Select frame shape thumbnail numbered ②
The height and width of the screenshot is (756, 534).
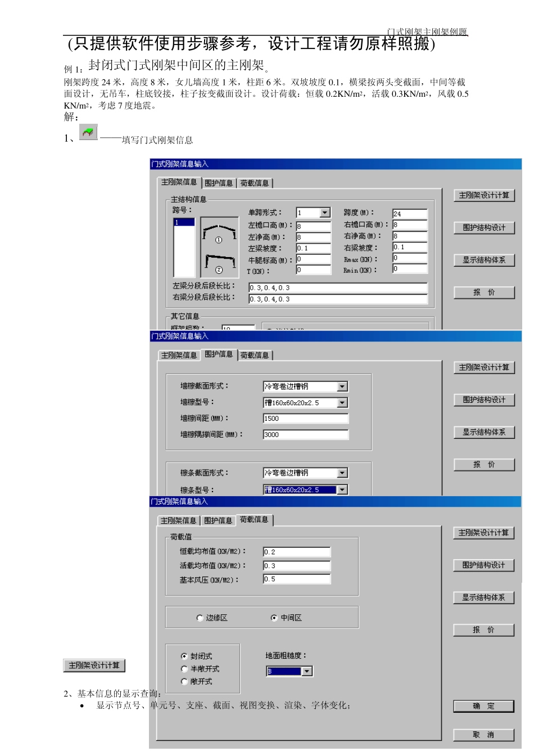point(219,263)
